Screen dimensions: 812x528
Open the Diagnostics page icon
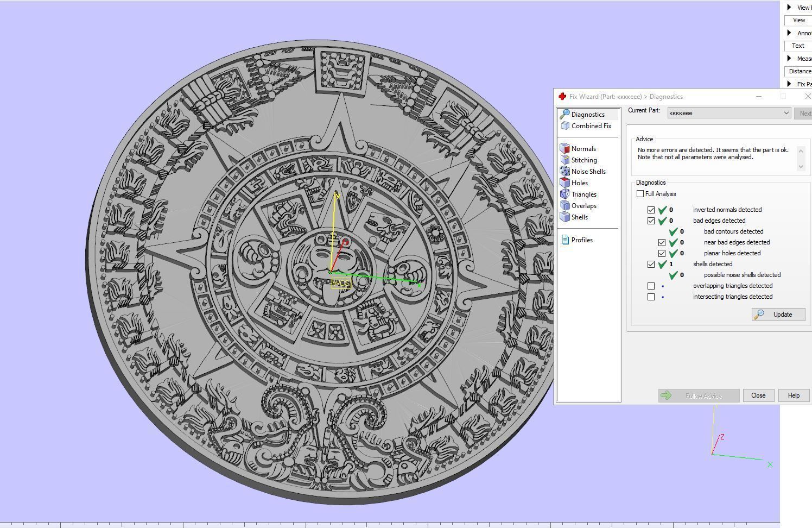564,114
